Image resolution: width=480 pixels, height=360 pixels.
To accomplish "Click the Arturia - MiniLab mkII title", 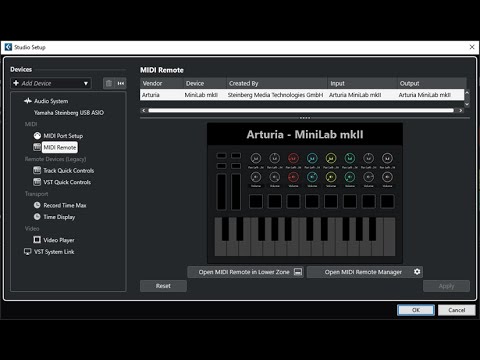I will (x=305, y=134).
